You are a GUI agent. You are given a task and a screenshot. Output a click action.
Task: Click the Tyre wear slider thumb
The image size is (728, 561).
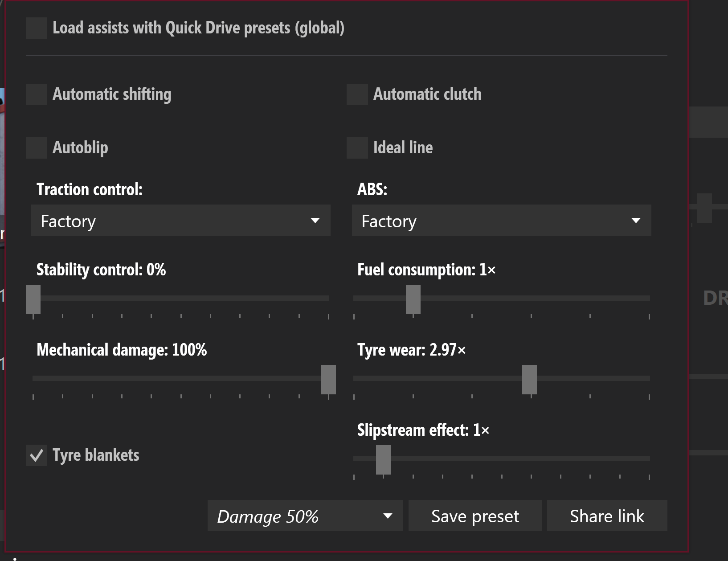click(x=529, y=380)
